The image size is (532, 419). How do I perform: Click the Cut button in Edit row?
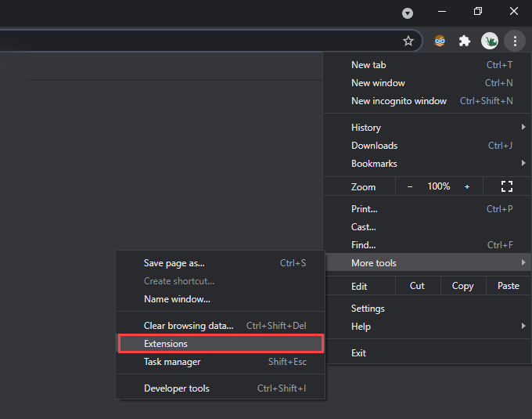(x=417, y=286)
